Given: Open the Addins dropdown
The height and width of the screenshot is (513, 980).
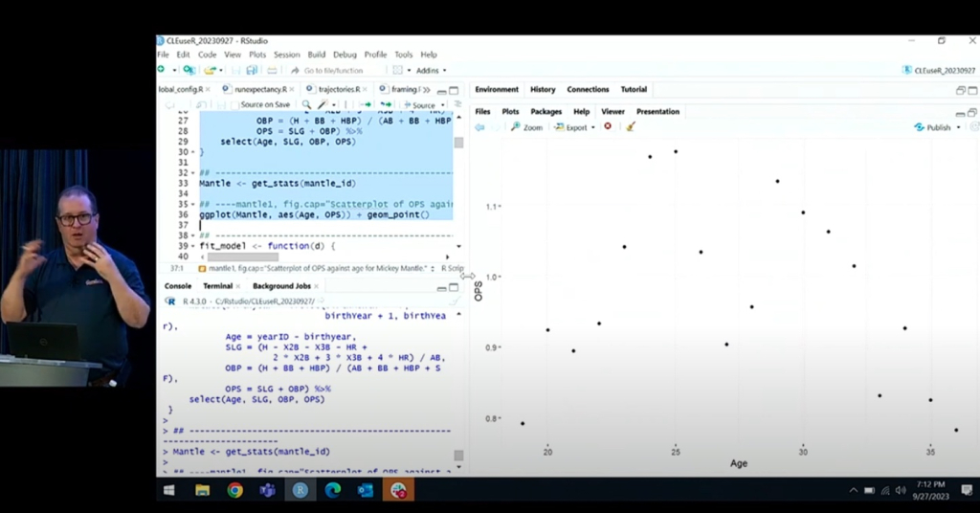Looking at the screenshot, I should coord(432,71).
